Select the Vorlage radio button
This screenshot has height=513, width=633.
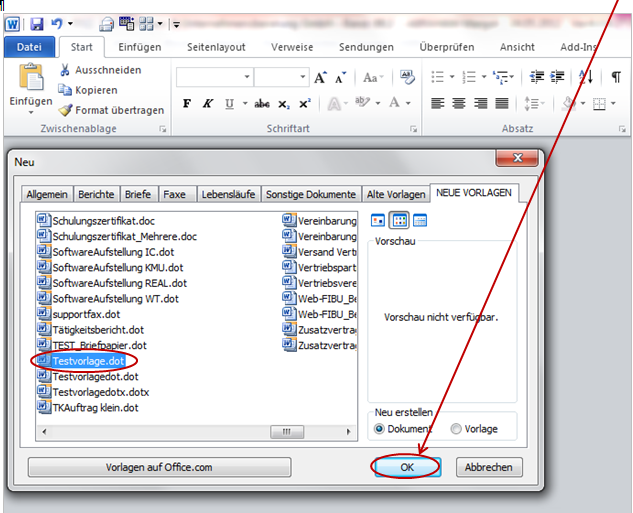(457, 429)
